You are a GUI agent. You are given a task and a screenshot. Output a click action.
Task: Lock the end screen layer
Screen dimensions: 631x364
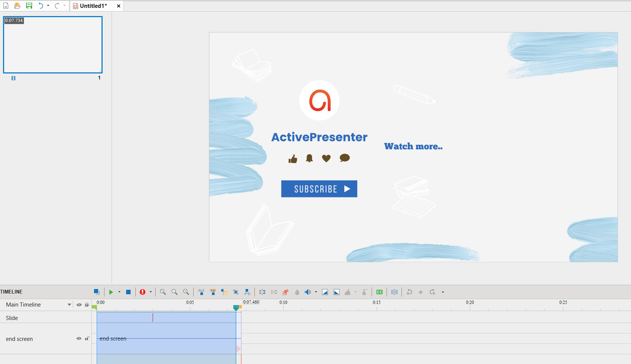87,339
